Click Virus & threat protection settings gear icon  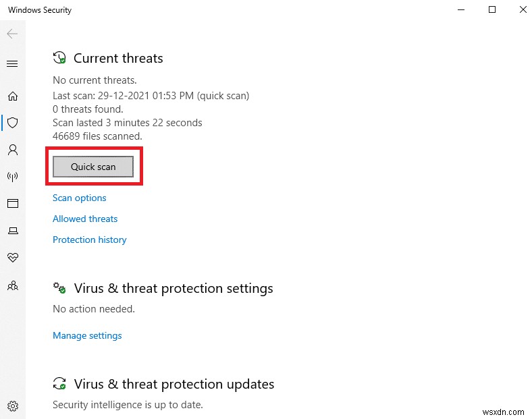click(x=60, y=288)
